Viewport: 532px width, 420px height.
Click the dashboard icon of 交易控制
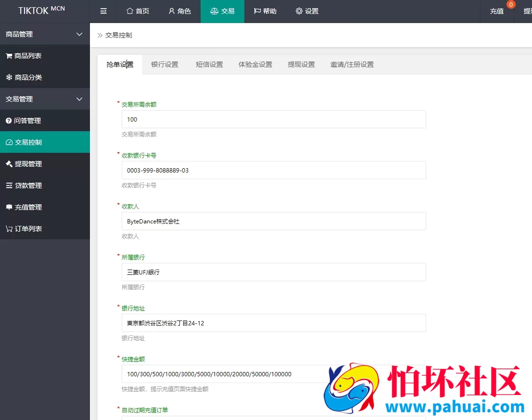9,142
